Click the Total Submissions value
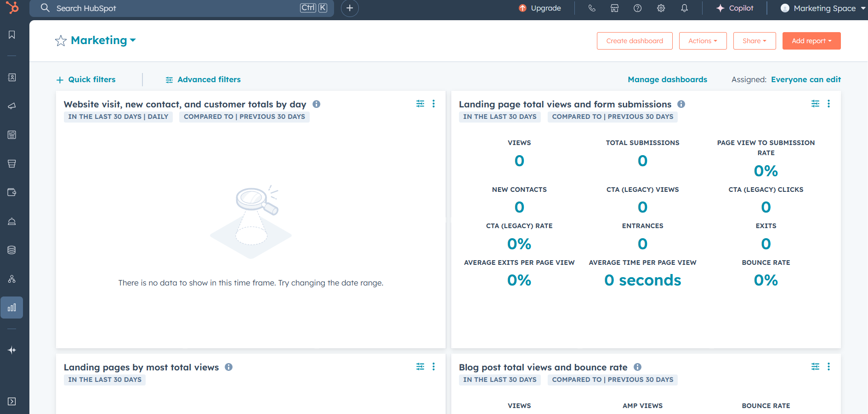 (642, 161)
